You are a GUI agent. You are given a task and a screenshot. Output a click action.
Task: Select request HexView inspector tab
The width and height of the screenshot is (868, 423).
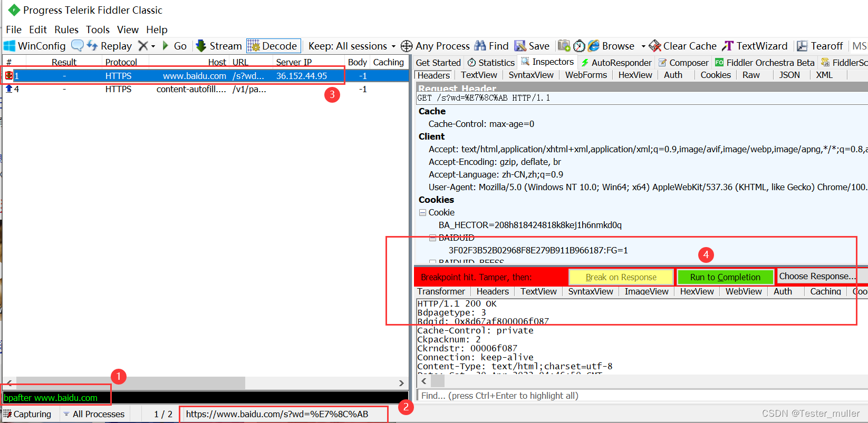pyautogui.click(x=635, y=75)
